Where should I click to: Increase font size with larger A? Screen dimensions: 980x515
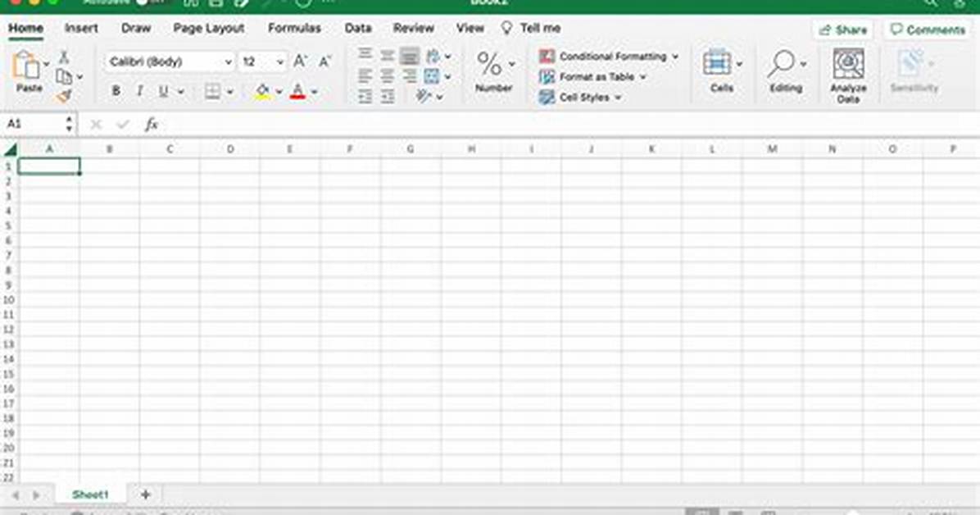click(300, 62)
